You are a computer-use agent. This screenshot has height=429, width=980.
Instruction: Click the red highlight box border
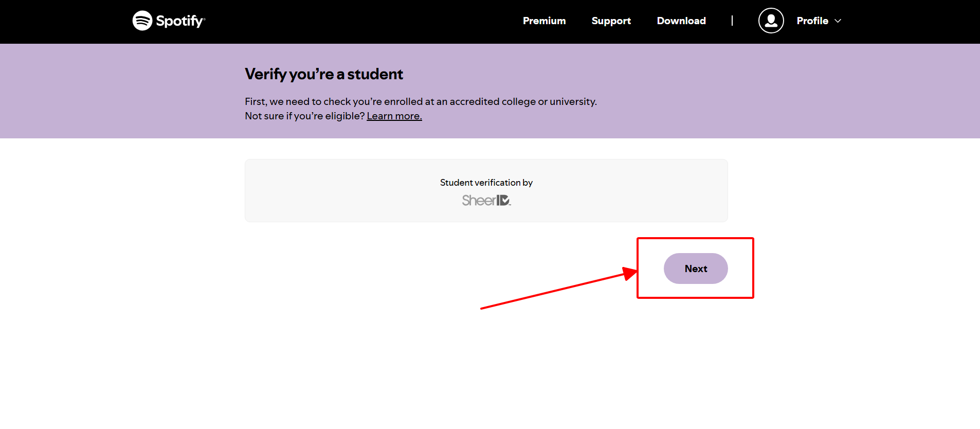(x=695, y=238)
